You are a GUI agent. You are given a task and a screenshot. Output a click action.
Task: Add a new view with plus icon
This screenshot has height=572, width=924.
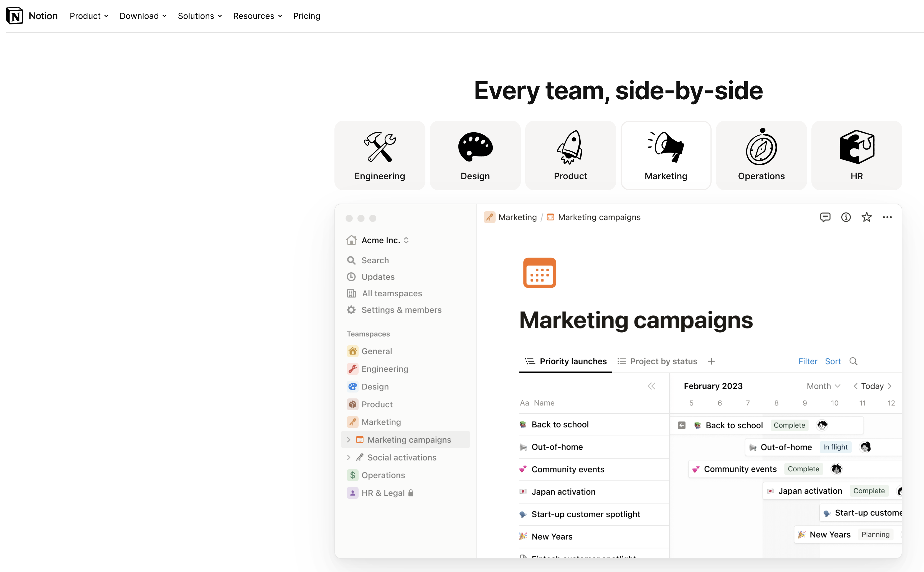click(711, 361)
